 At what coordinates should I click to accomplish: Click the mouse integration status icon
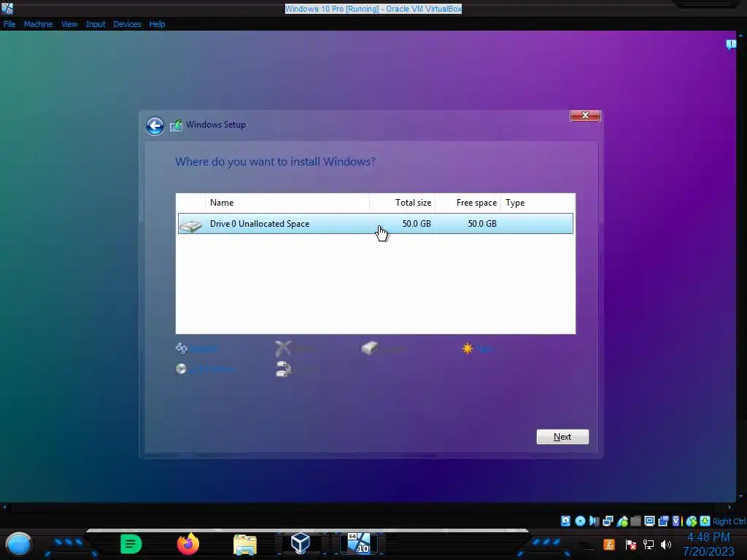click(691, 521)
